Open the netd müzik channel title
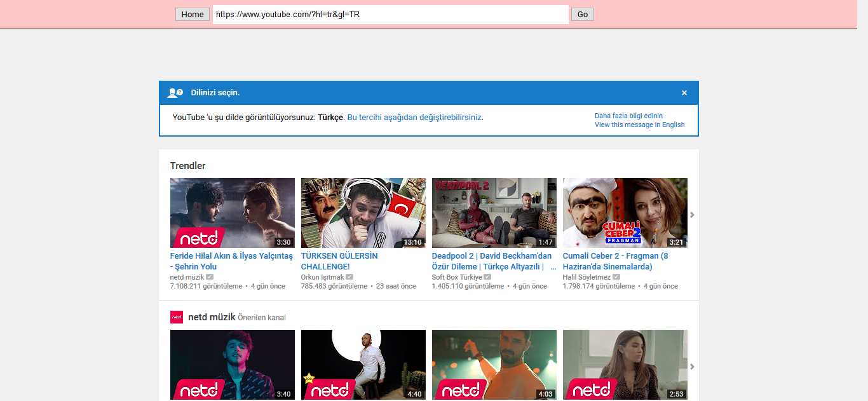The width and height of the screenshot is (868, 401). 212,317
